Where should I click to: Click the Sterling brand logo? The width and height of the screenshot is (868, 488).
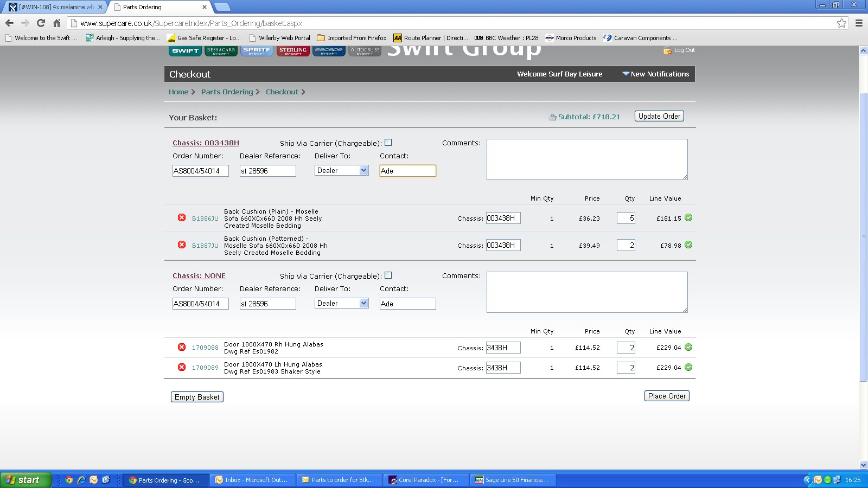[293, 51]
